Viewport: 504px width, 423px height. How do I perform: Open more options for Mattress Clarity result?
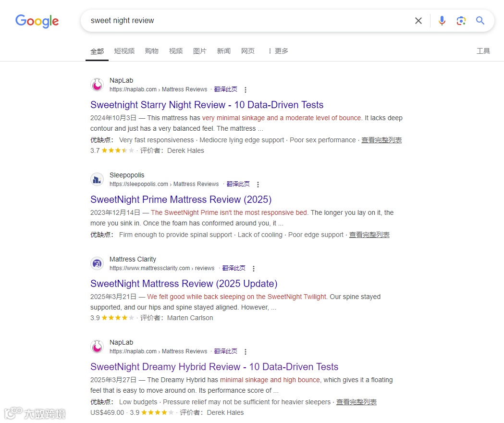pos(254,269)
